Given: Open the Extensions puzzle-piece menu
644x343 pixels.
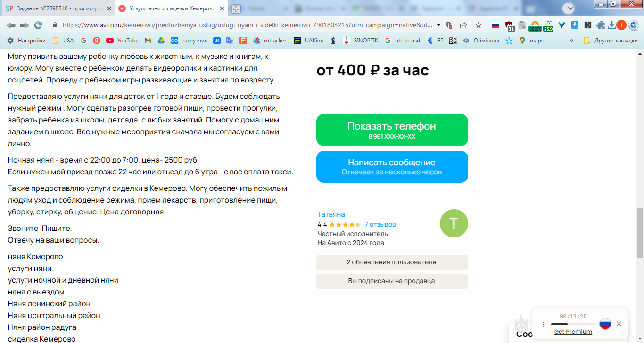Looking at the screenshot, I should (601, 25).
